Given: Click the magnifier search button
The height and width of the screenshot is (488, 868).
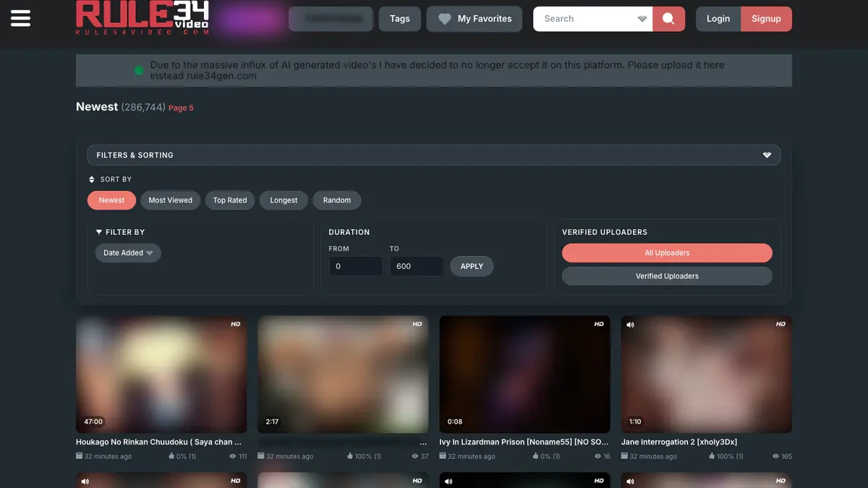Looking at the screenshot, I should coord(668,19).
